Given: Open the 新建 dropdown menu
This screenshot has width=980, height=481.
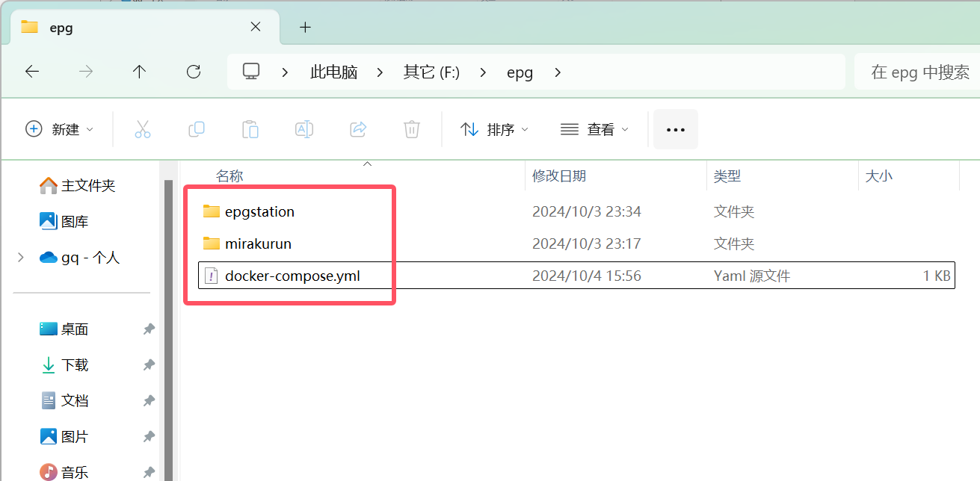Looking at the screenshot, I should pyautogui.click(x=60, y=129).
